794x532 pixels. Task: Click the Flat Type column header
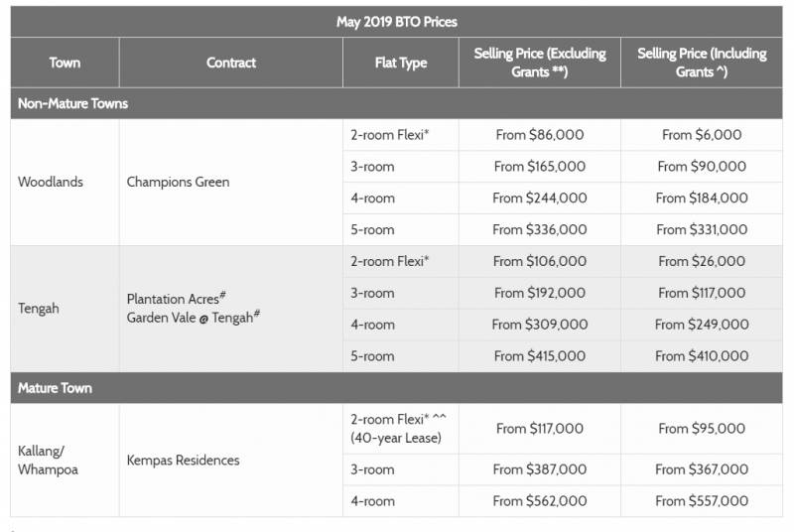pyautogui.click(x=400, y=63)
